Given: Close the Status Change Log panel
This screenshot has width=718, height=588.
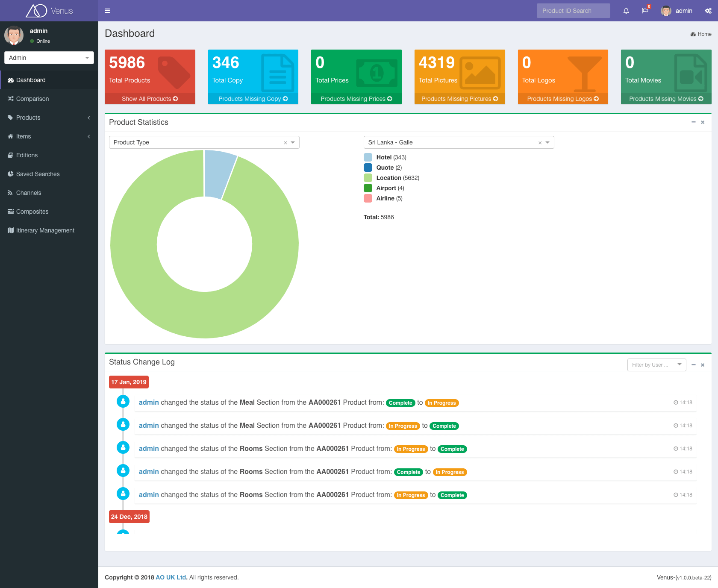Looking at the screenshot, I should (x=703, y=365).
